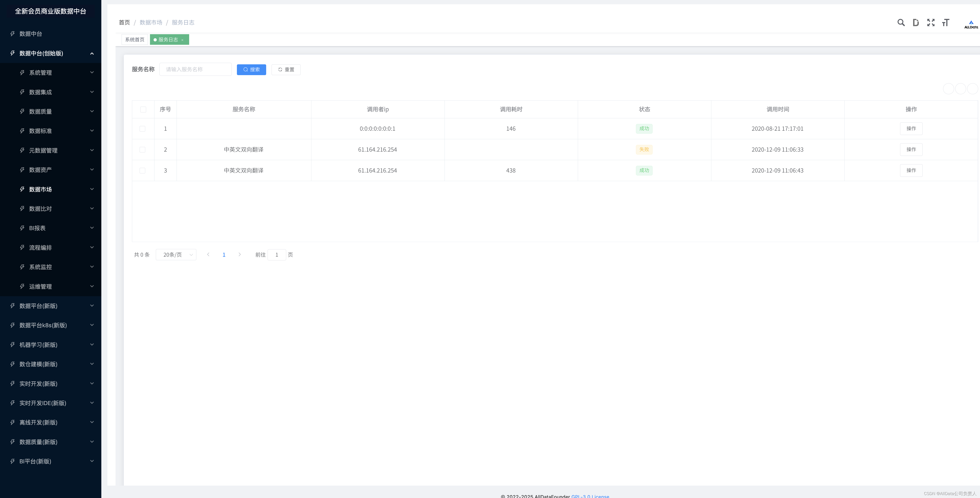
Task: Go to next page arrow in pagination
Action: (x=239, y=255)
